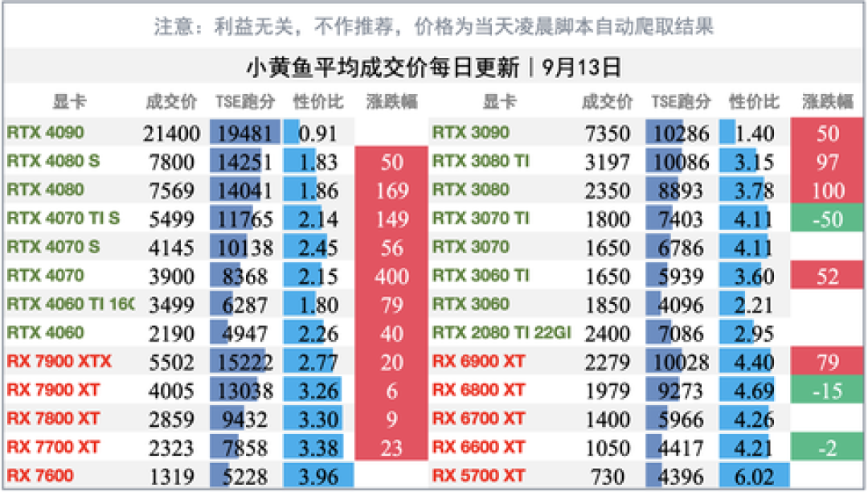
Task: Select the 5939 TSE score cell
Action: coord(681,277)
